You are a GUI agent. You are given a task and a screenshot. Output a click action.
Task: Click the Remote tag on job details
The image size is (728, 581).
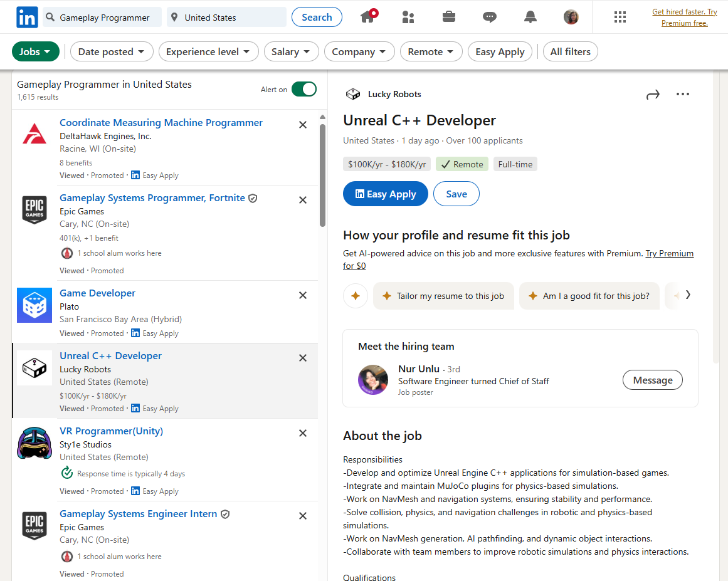pos(462,164)
